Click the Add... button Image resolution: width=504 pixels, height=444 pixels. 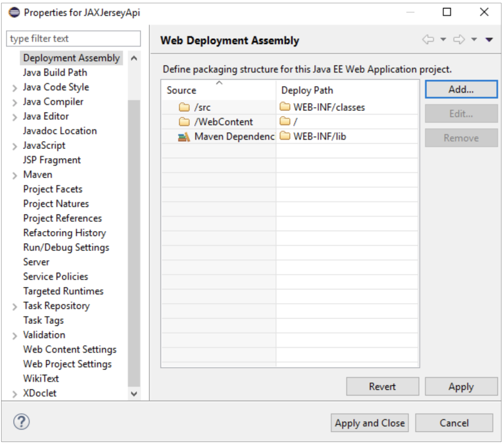point(461,89)
